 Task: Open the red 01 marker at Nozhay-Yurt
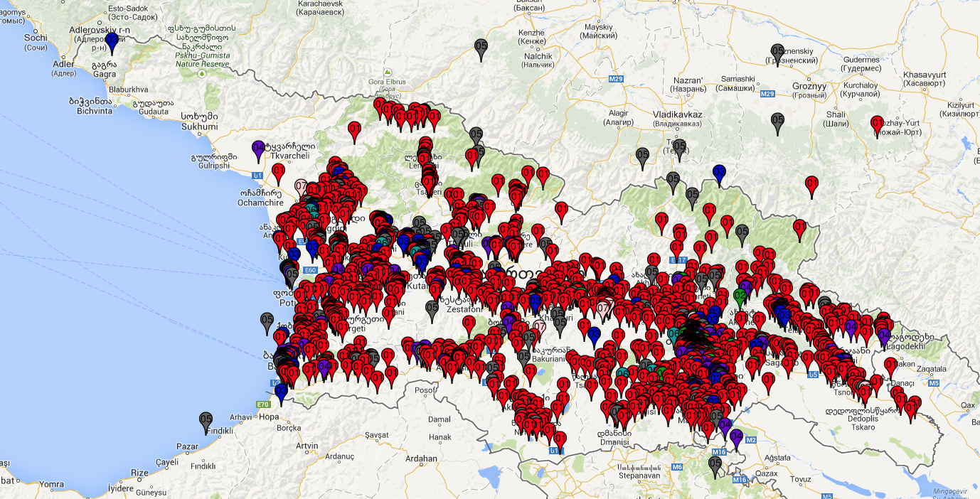877,124
